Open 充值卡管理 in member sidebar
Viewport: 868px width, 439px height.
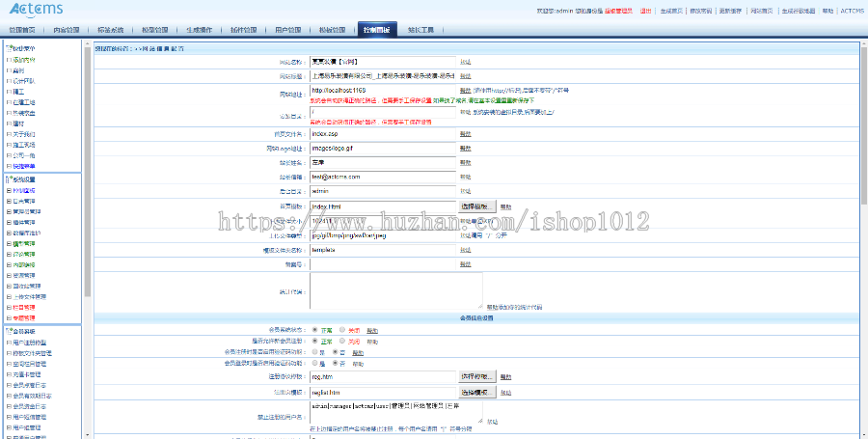pyautogui.click(x=27, y=374)
